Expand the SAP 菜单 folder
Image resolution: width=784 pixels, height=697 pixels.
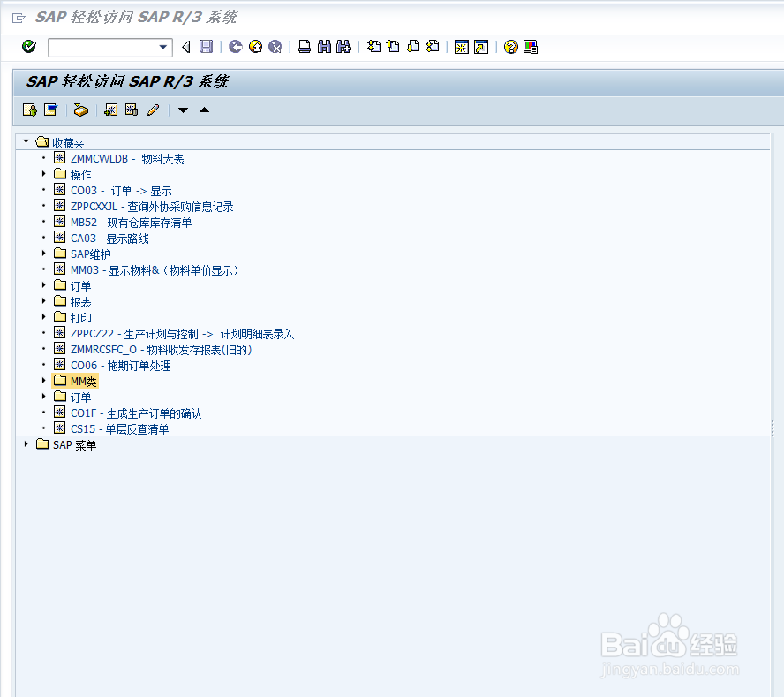(26, 443)
